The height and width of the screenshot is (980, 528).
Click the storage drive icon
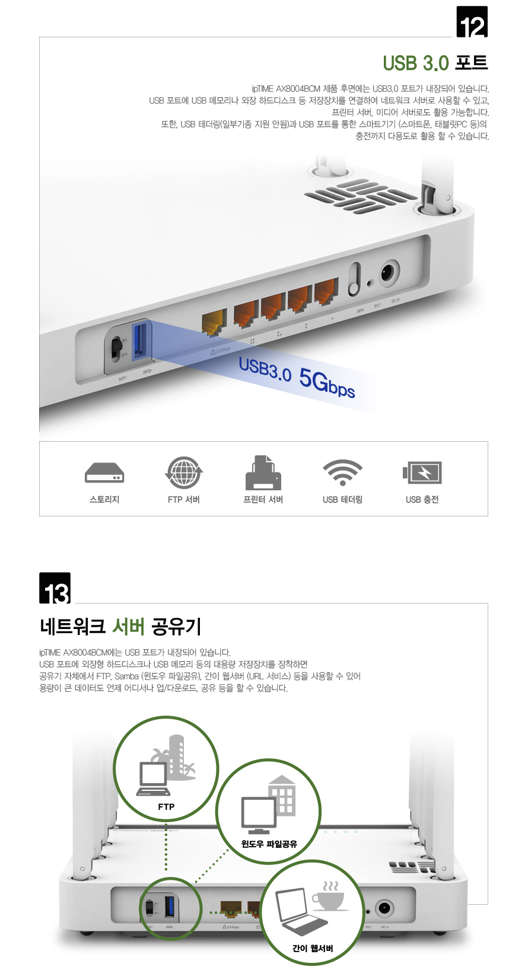(104, 473)
